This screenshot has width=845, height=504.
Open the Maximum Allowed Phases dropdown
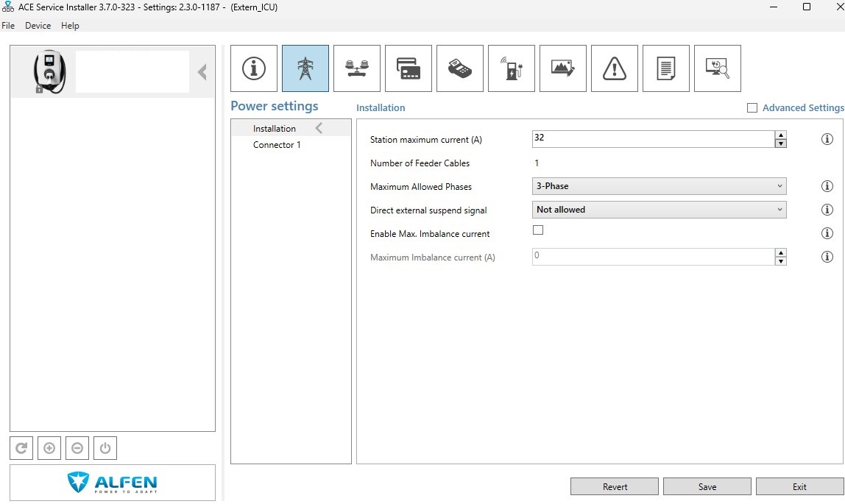click(659, 186)
